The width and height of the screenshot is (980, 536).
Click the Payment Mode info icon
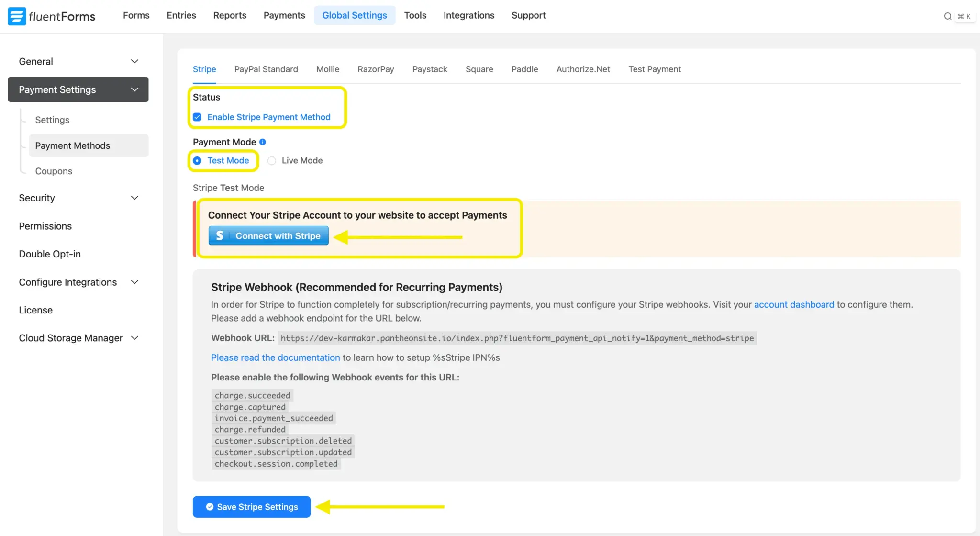[262, 142]
